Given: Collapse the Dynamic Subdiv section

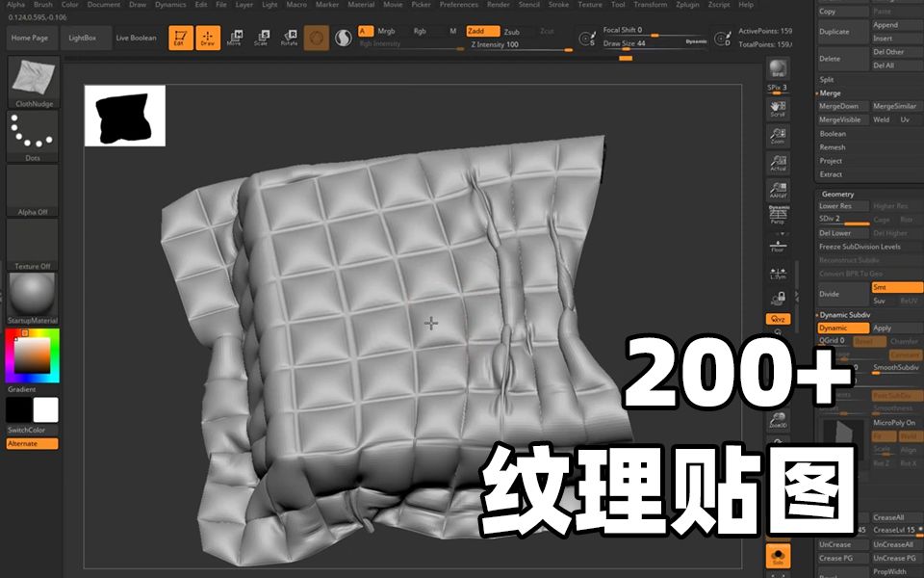Looking at the screenshot, I should [844, 315].
